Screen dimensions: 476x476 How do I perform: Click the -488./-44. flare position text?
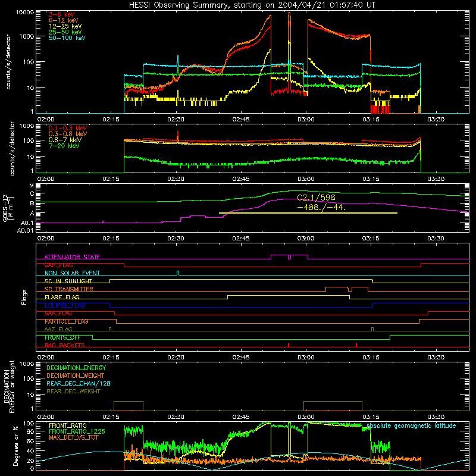(321, 208)
